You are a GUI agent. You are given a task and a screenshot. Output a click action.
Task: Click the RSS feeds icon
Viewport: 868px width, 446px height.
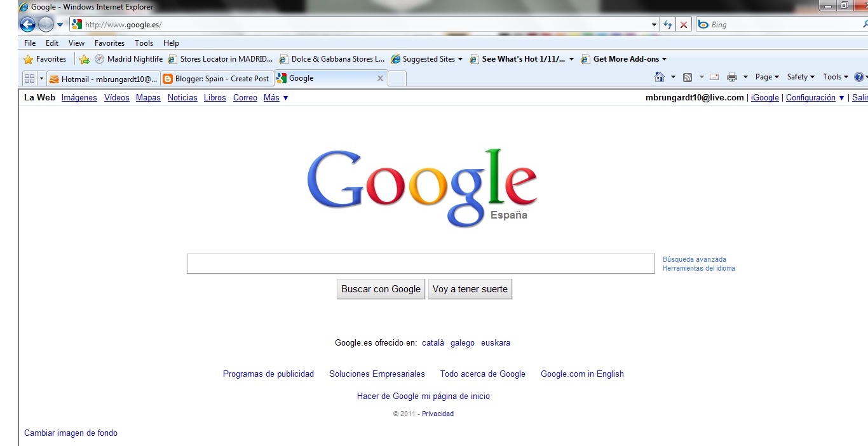[688, 77]
